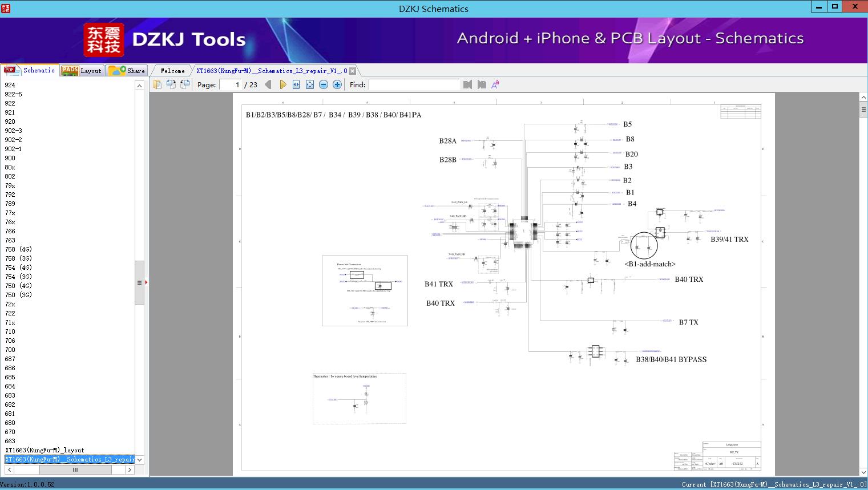Click the copy document icon in toolbar

click(x=158, y=84)
